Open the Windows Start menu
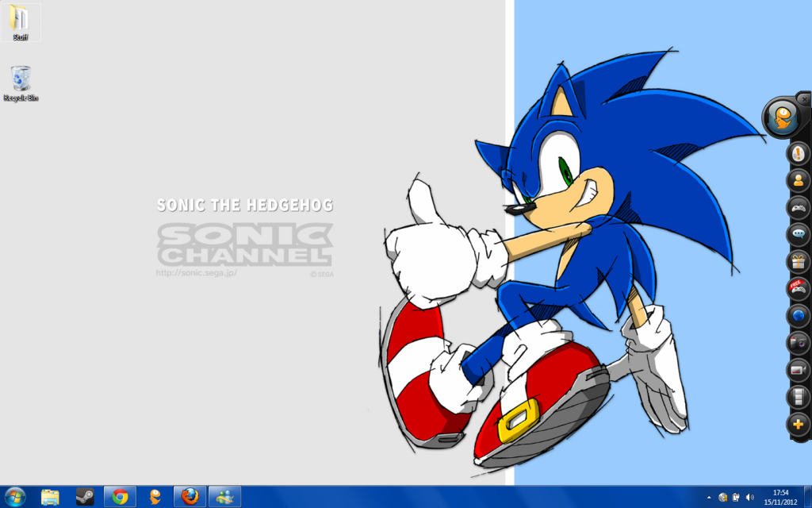 coord(14,497)
